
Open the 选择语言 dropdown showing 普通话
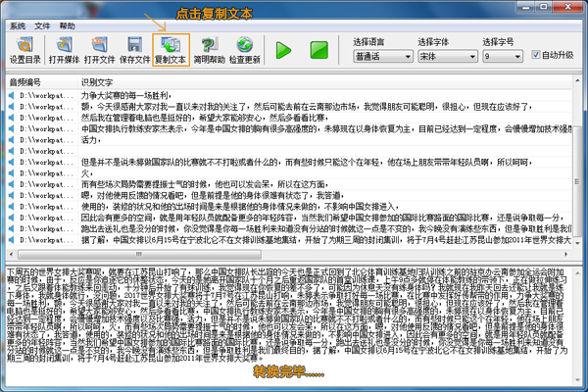pyautogui.click(x=382, y=56)
